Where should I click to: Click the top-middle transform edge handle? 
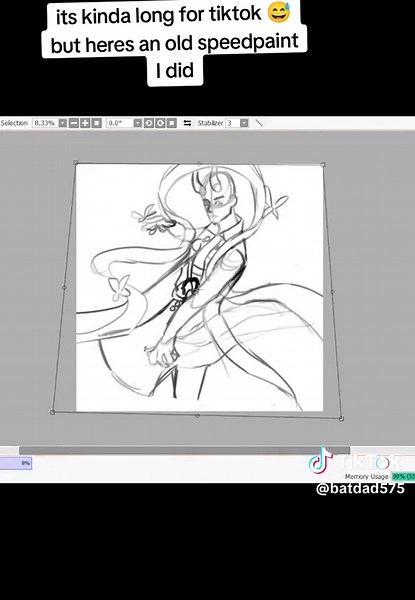pyautogui.click(x=199, y=164)
